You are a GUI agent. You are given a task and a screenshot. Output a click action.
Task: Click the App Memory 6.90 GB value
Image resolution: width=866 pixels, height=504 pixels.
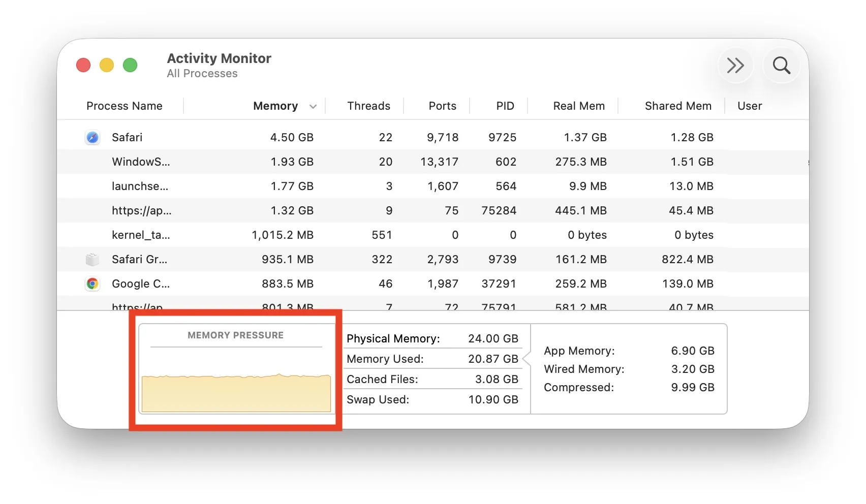coord(693,351)
